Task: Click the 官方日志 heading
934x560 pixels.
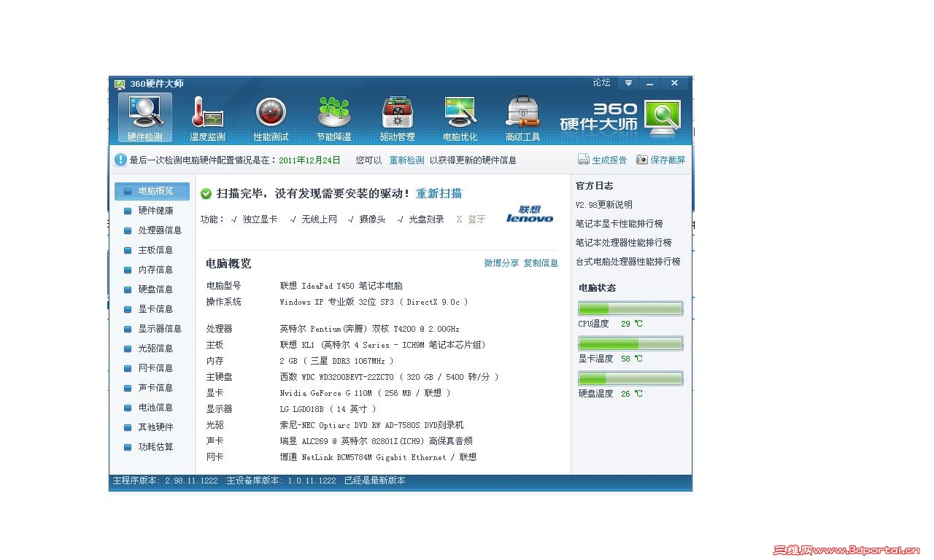Action: [594, 186]
